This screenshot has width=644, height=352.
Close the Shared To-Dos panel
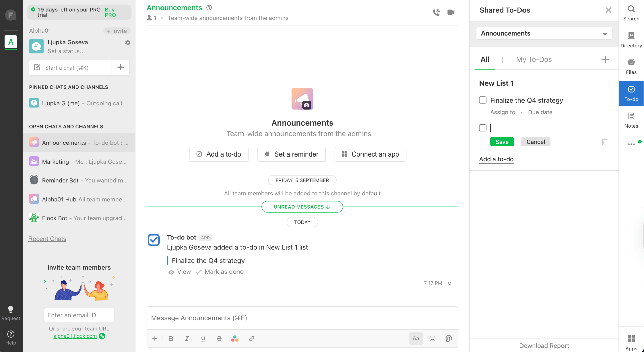[x=608, y=10]
